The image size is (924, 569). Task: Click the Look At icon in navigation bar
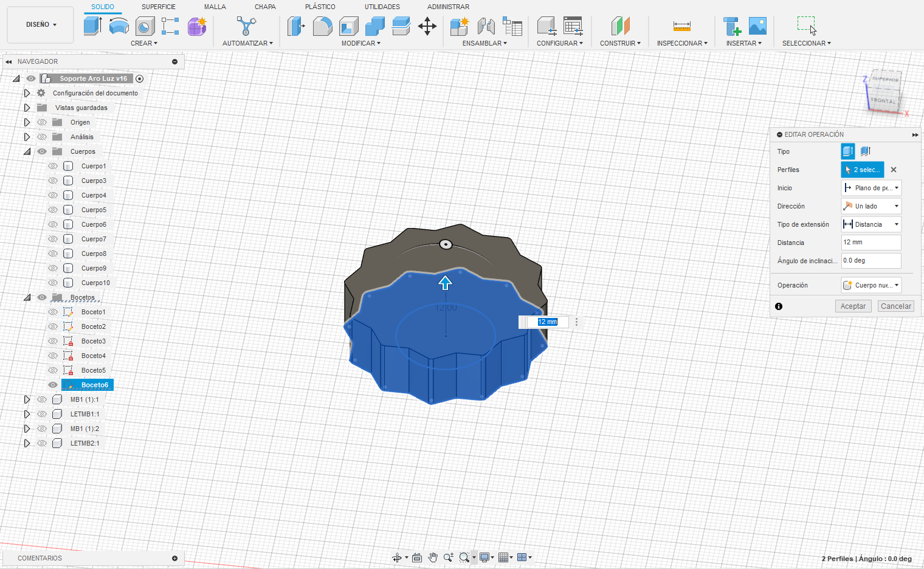[x=417, y=557]
